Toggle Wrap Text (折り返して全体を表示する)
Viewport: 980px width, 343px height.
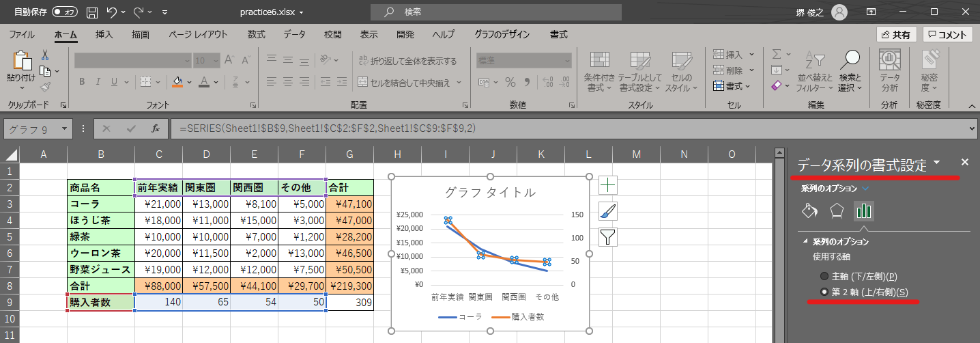click(407, 61)
